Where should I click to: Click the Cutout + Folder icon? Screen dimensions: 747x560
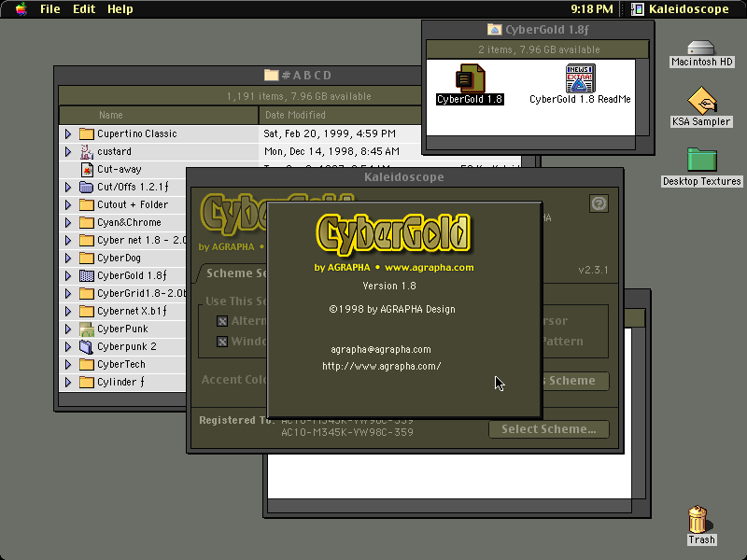[x=86, y=204]
